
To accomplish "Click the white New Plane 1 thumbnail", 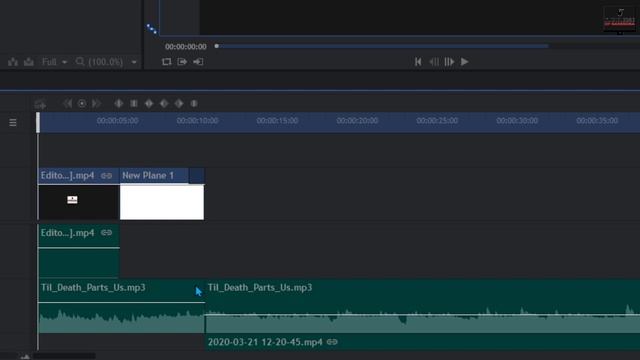I will pyautogui.click(x=162, y=202).
